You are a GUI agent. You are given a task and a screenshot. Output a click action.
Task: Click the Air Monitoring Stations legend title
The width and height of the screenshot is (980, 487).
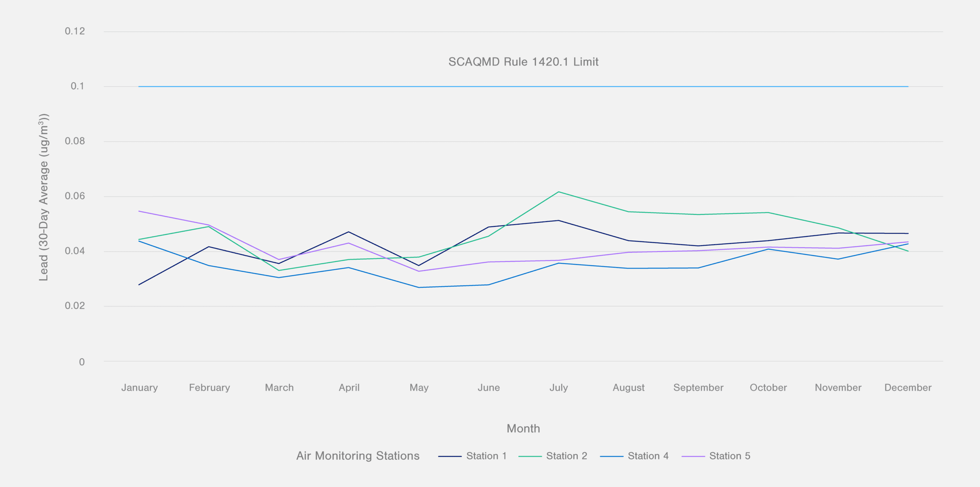358,456
